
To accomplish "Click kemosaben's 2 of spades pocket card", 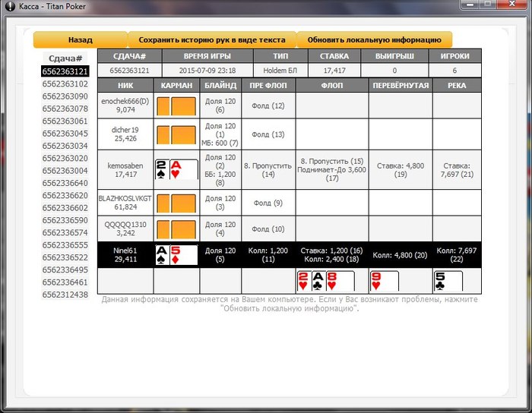I will coord(162,169).
